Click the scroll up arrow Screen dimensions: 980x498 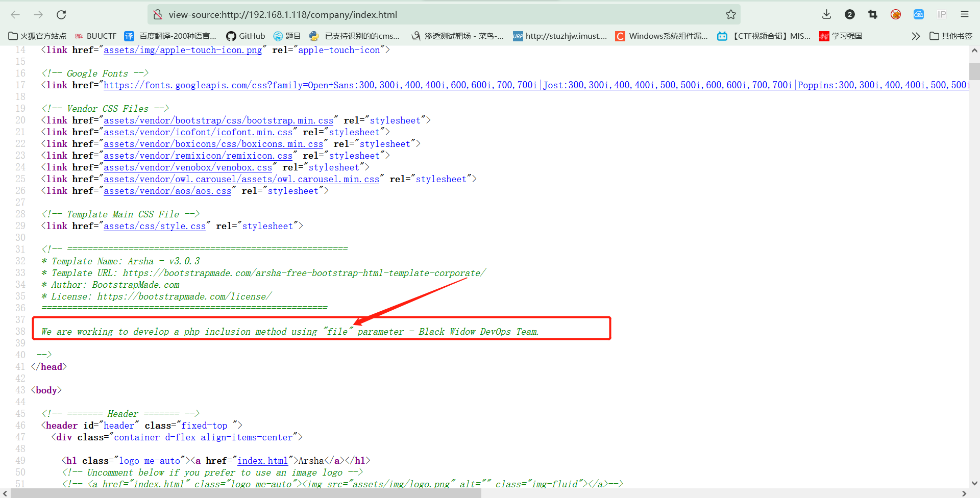(x=974, y=51)
